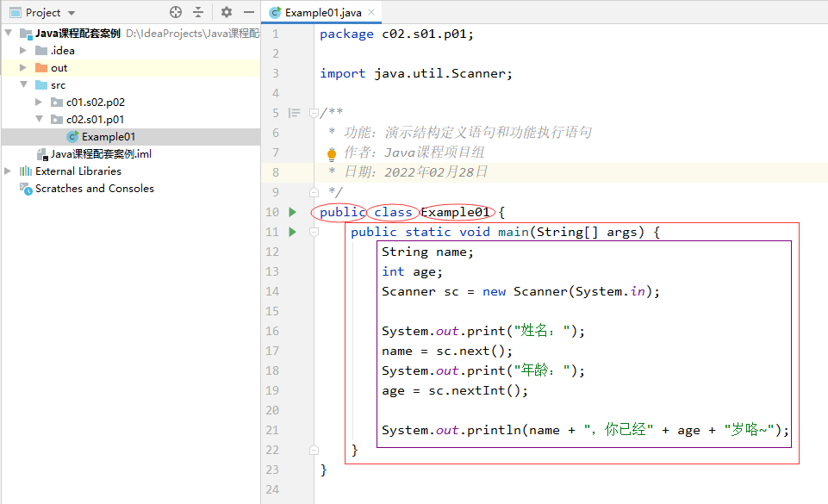828x504 pixels.
Task: Close the Example01.java tab
Action: click(371, 12)
